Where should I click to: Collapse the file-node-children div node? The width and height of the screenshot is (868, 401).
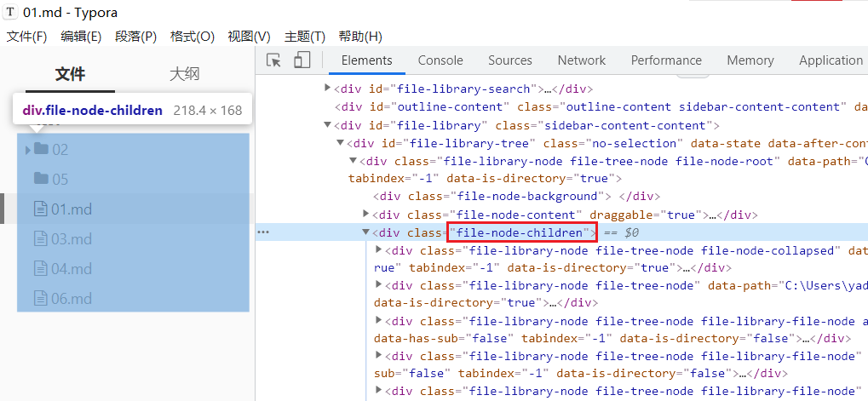click(x=365, y=232)
